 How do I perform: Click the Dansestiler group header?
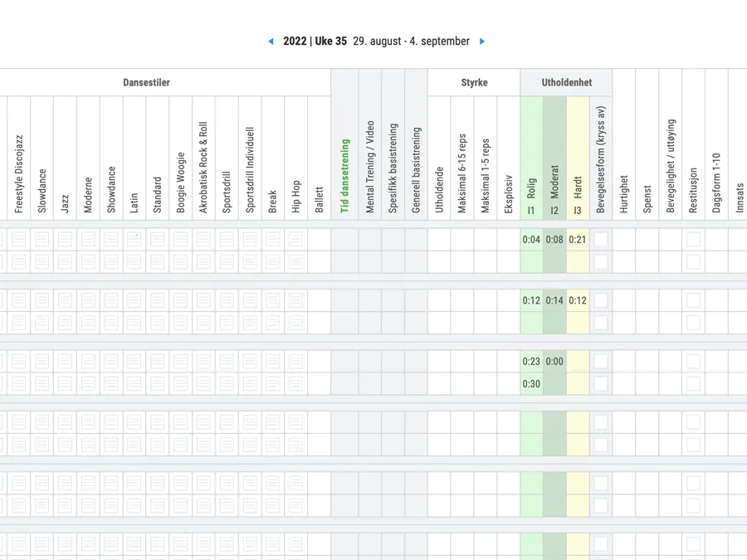click(146, 83)
